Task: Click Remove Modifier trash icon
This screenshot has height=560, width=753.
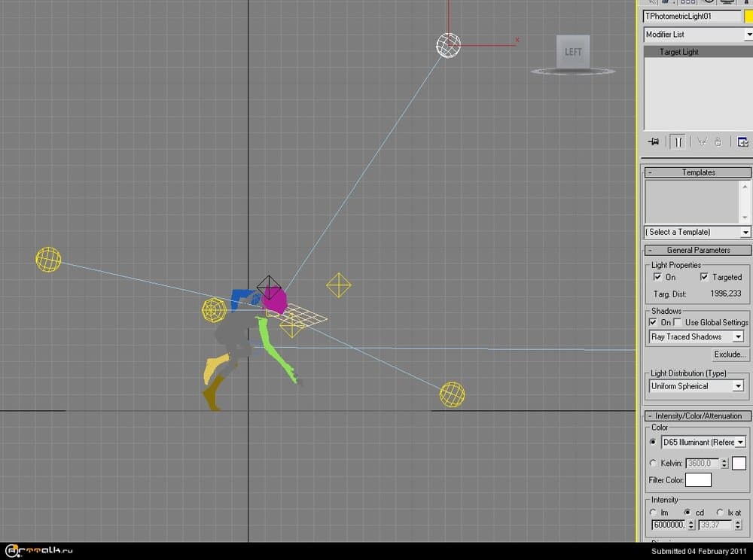Action: [718, 142]
